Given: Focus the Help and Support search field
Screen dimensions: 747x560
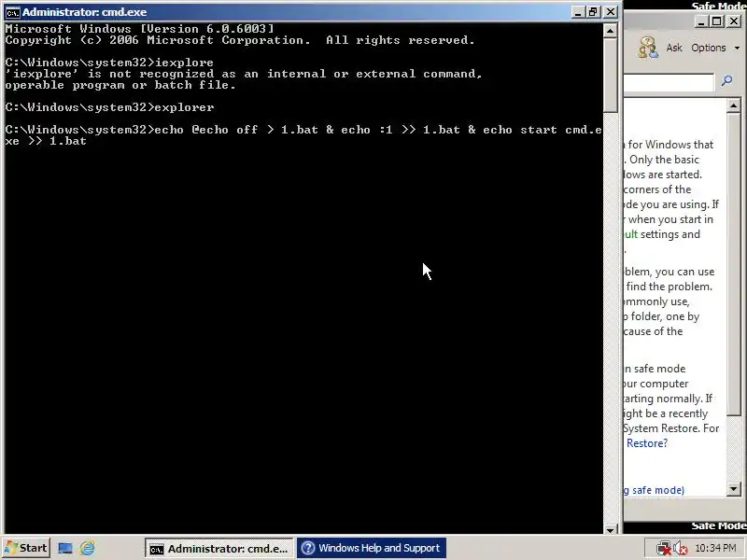Looking at the screenshot, I should point(669,82).
